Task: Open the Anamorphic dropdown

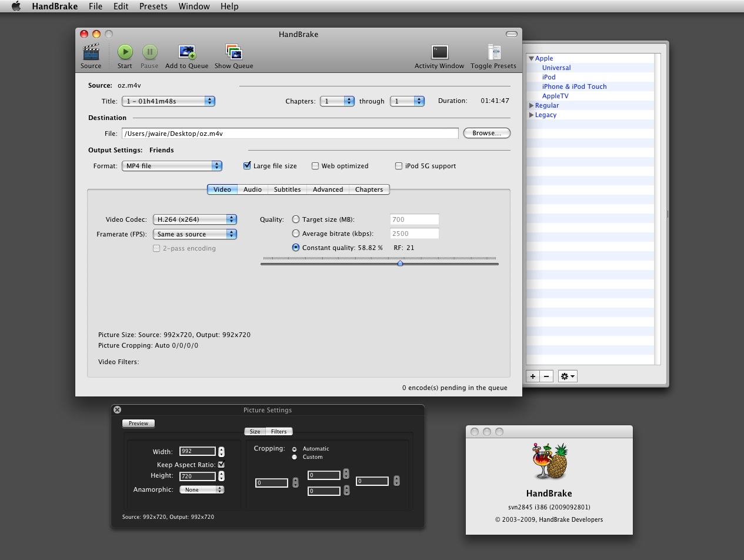Action: coord(202,489)
